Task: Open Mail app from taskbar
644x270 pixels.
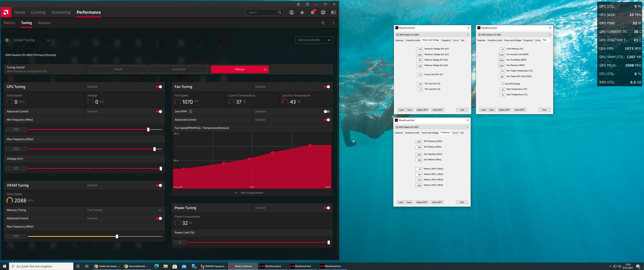Action: tap(184, 266)
